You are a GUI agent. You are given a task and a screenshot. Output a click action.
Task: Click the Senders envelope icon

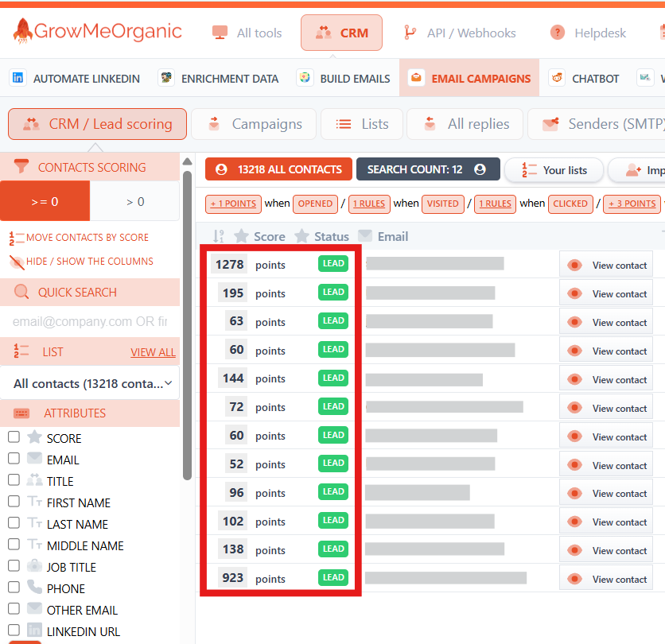click(550, 124)
